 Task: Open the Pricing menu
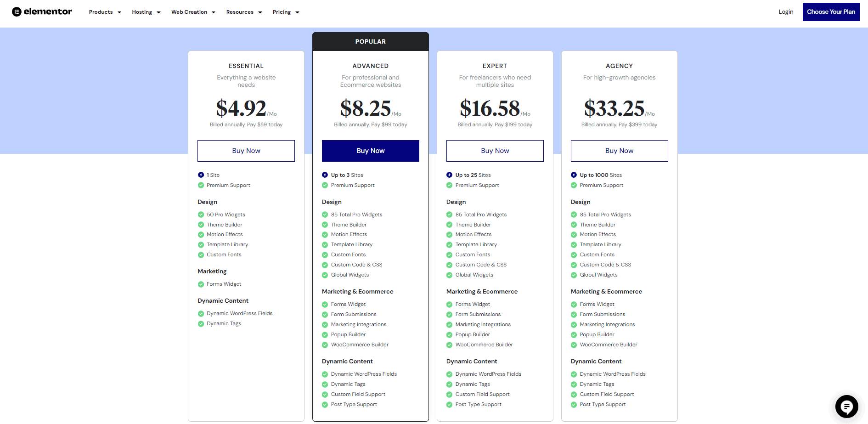point(286,12)
